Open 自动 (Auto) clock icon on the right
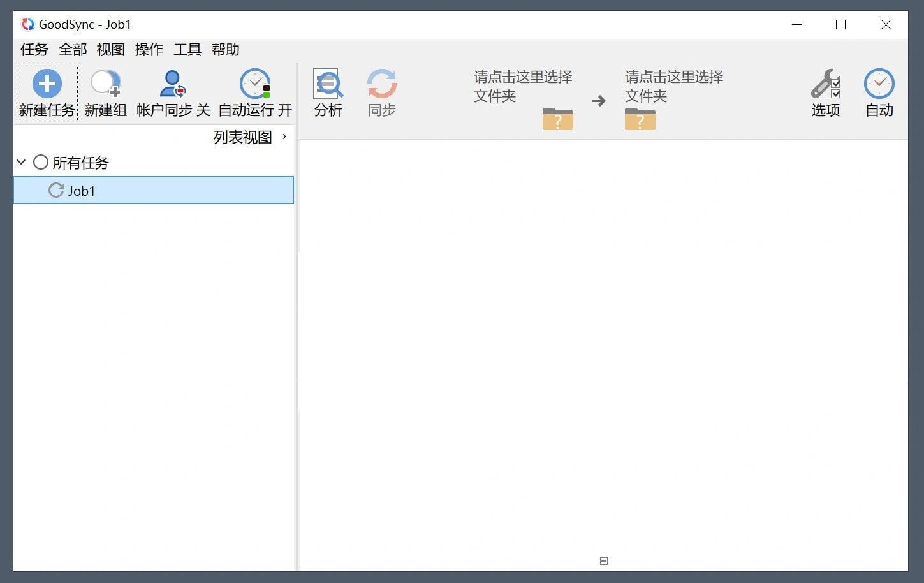Screen dimensions: 924x583 click(879, 84)
